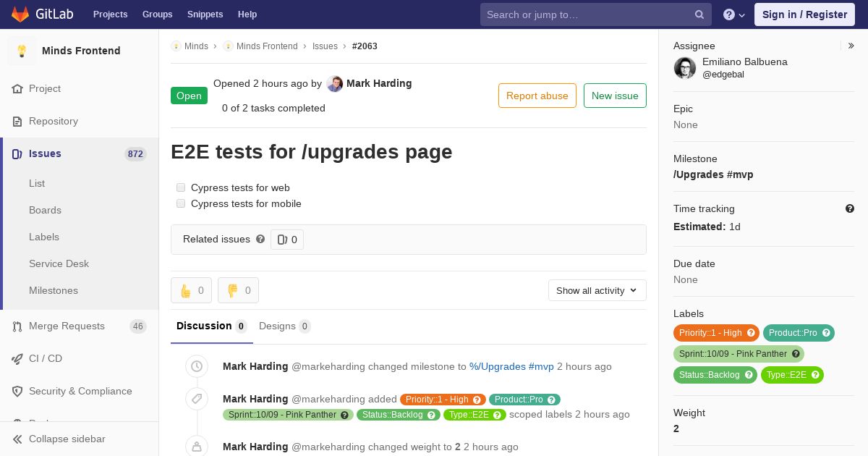Click the Sprint::10/09 - Pink Panther label in activity

[288, 415]
